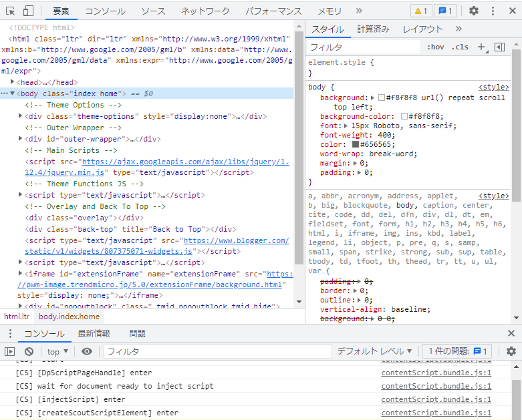This screenshot has width=522, height=420.
Task: Open the top JavaScript context dropdown
Action: tap(57, 351)
